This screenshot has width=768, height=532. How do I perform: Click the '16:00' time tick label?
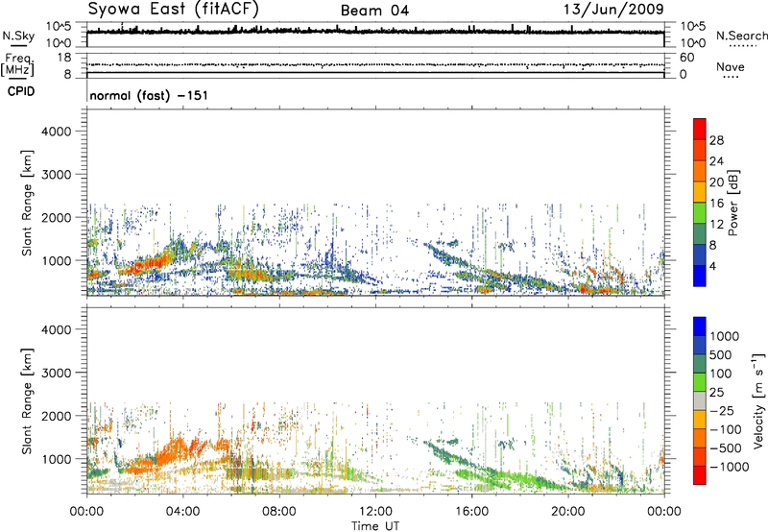(471, 512)
